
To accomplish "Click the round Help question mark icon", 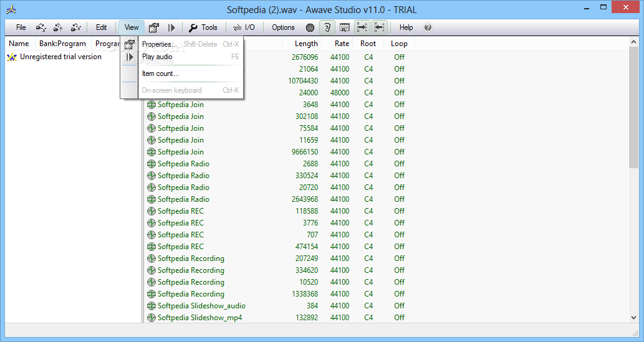I will click(x=428, y=27).
